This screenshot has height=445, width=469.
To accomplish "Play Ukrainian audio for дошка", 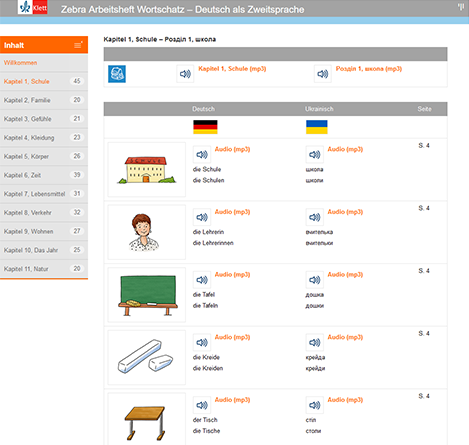I will [x=314, y=280].
